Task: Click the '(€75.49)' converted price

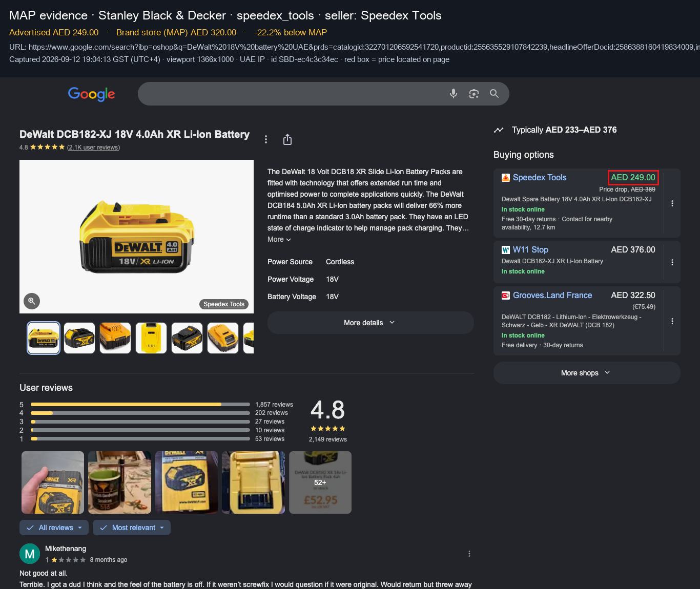Action: click(x=644, y=307)
